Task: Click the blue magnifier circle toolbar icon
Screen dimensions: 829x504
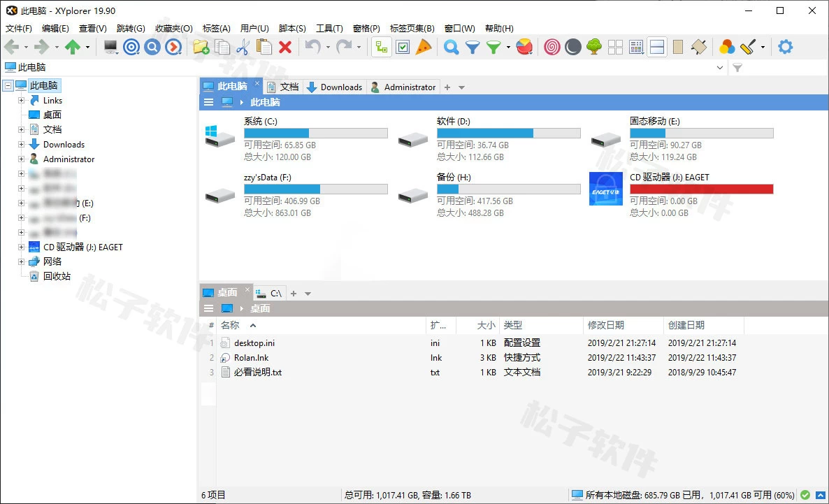Action: pos(152,47)
